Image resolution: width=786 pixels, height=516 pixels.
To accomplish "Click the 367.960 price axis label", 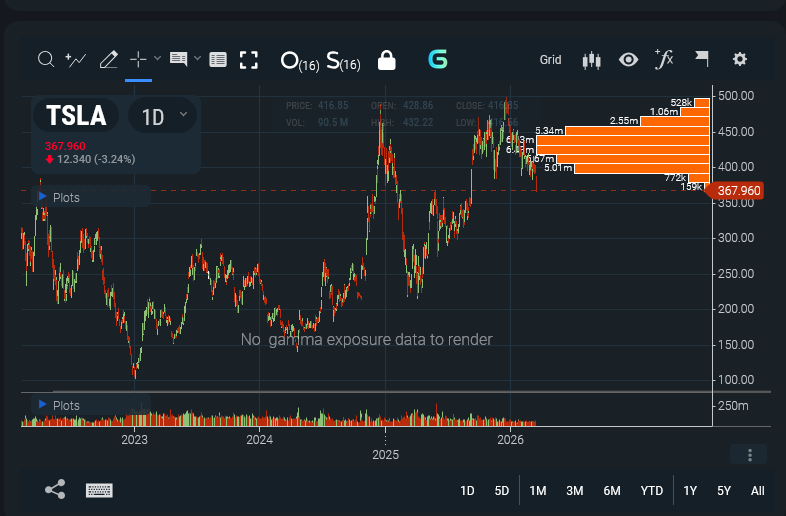I will (735, 191).
